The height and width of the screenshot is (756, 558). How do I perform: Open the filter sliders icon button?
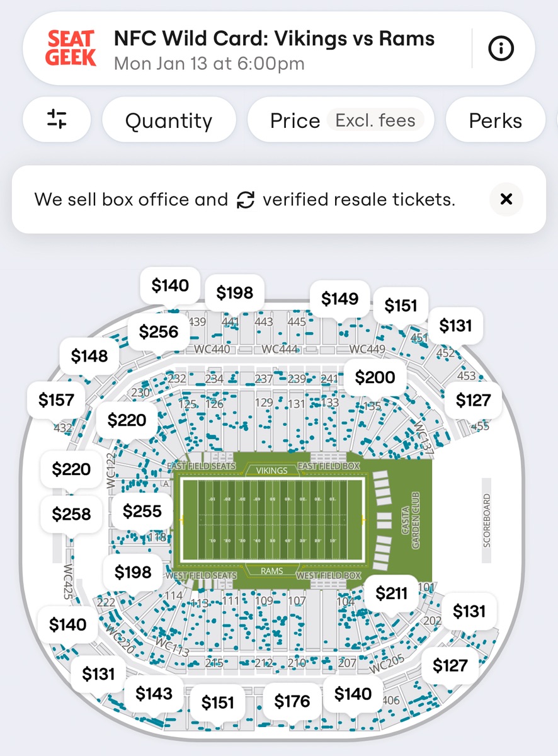click(57, 119)
